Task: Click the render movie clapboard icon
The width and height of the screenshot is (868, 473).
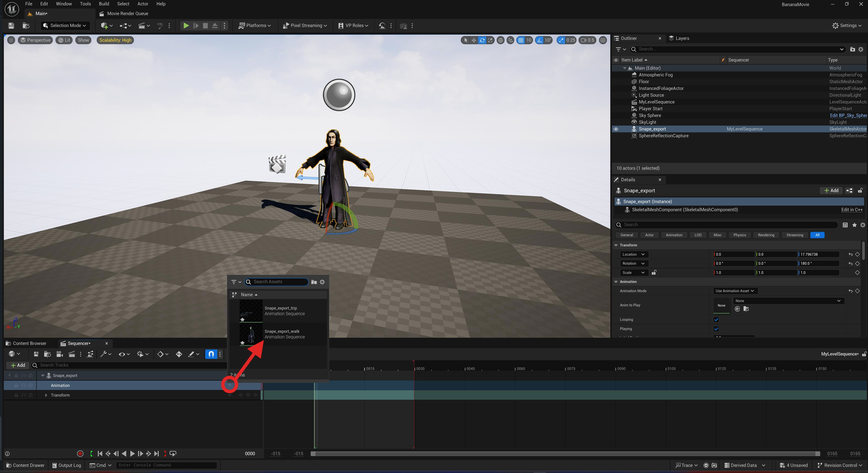Action: click(71, 354)
